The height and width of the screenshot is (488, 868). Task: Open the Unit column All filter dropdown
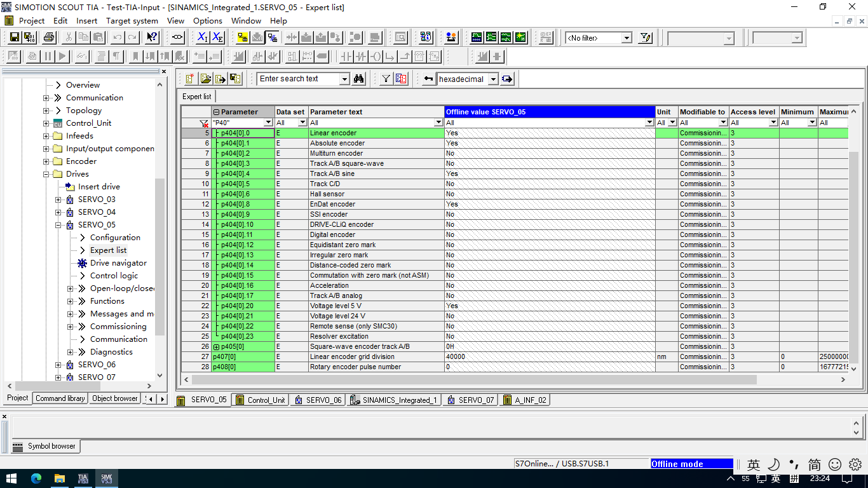click(x=672, y=123)
